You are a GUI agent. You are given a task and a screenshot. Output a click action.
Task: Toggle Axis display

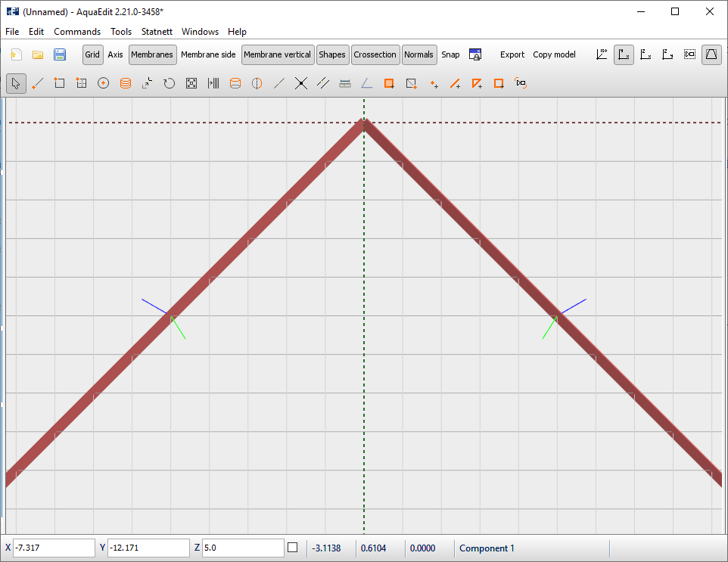[115, 54]
